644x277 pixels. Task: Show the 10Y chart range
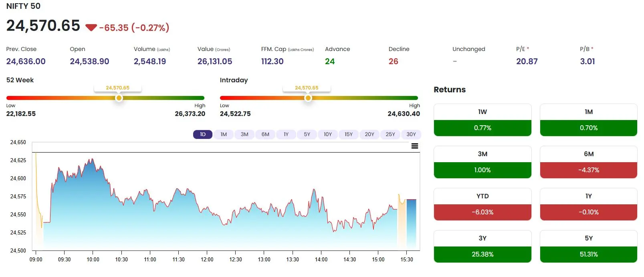coord(328,134)
